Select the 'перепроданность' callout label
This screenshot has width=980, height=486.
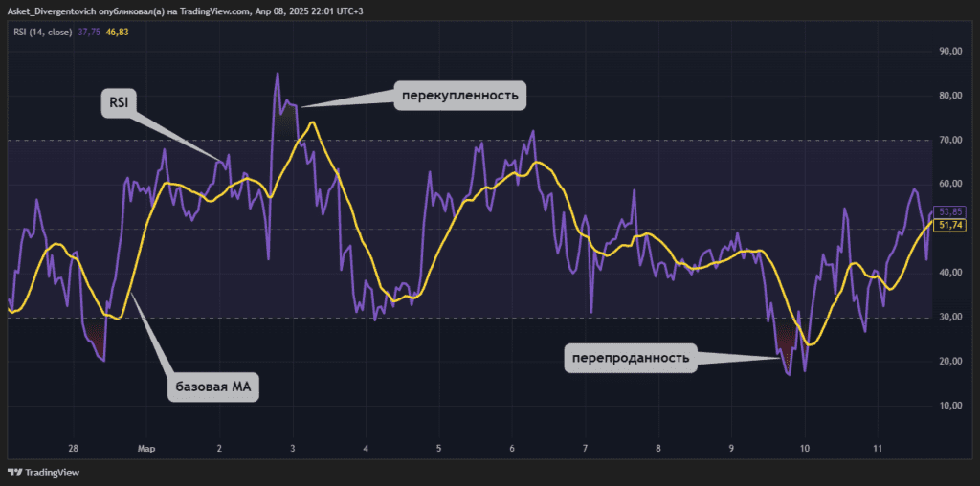pyautogui.click(x=631, y=358)
